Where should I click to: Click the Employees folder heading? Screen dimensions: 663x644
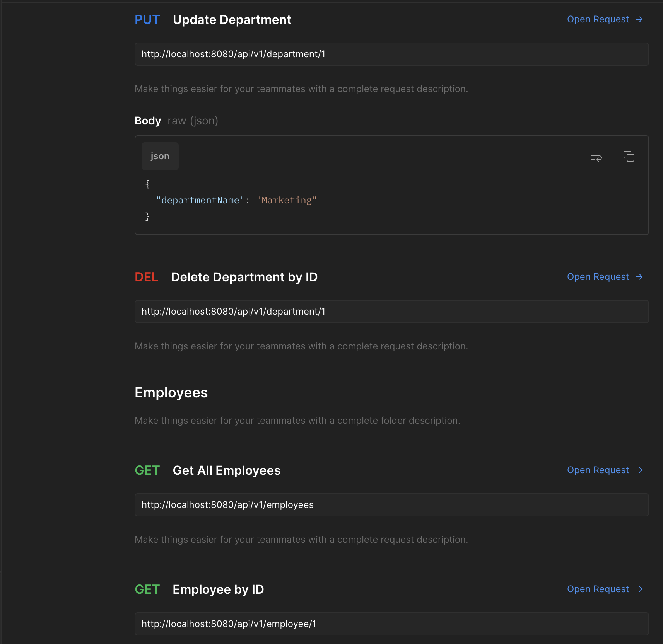point(171,392)
